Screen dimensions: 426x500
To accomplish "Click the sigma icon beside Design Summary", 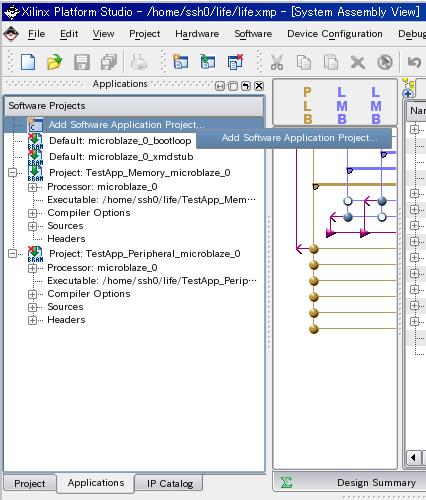I will (286, 482).
